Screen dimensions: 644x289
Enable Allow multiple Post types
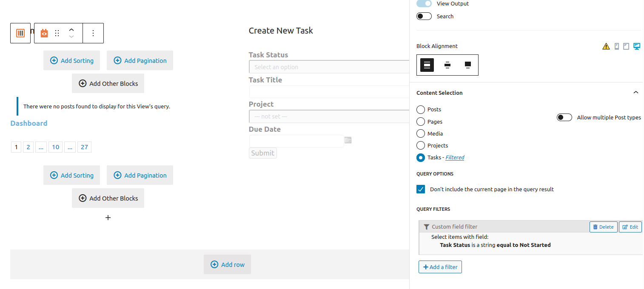[x=564, y=117]
